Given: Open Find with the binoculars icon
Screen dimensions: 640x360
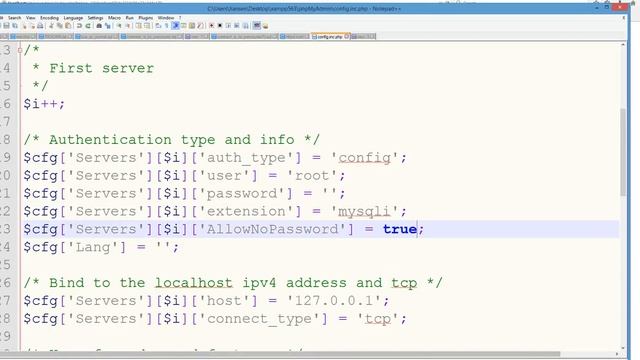Looking at the screenshot, I should tap(99, 26).
